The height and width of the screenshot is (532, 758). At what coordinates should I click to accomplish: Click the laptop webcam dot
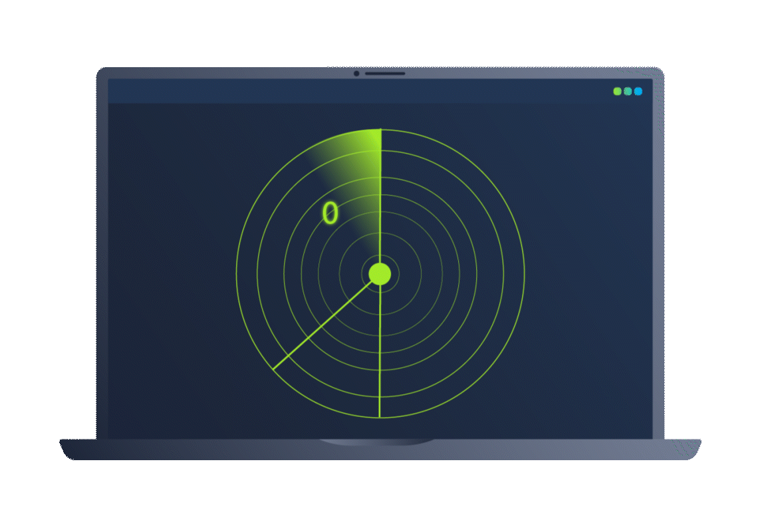356,74
